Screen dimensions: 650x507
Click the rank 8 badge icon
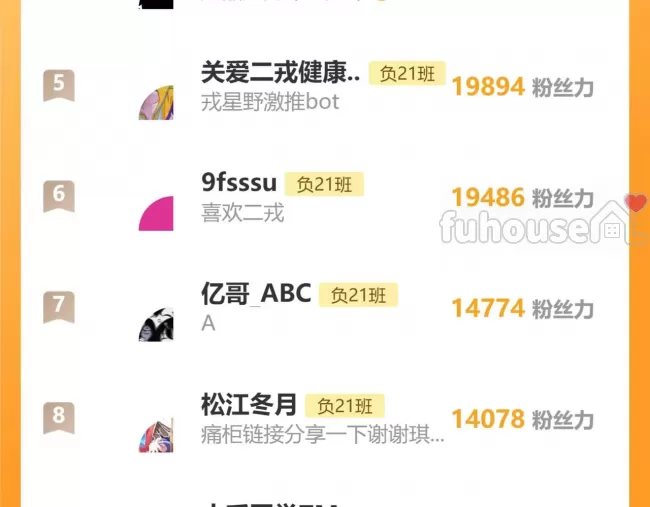[x=59, y=418]
